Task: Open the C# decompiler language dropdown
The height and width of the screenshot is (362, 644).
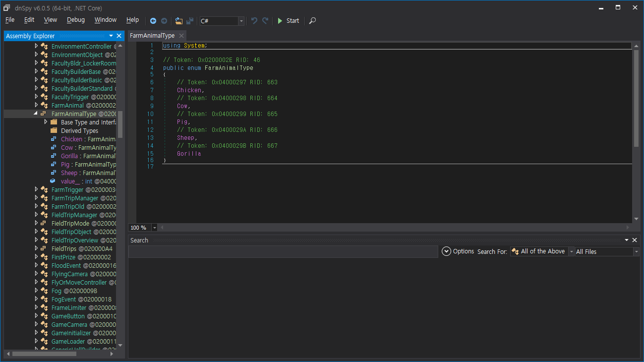Action: (x=241, y=21)
